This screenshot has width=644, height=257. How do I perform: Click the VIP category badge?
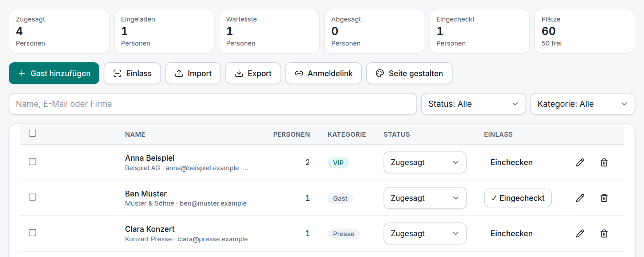coord(338,163)
